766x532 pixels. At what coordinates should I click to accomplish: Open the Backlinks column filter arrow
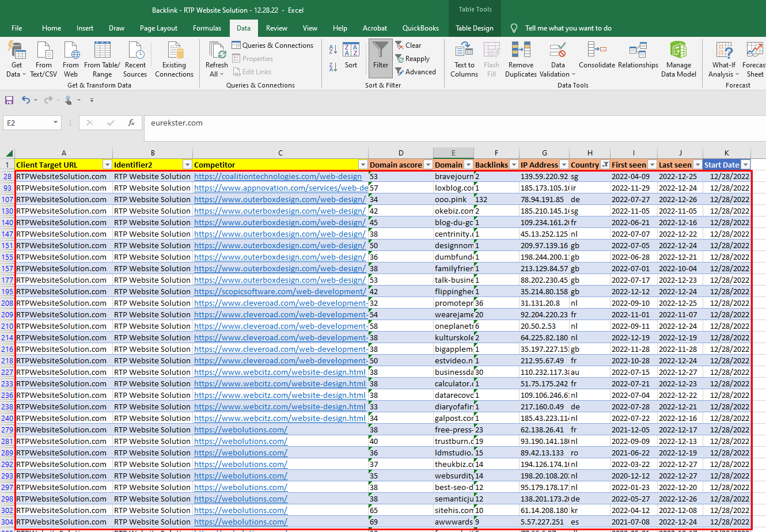click(x=514, y=165)
